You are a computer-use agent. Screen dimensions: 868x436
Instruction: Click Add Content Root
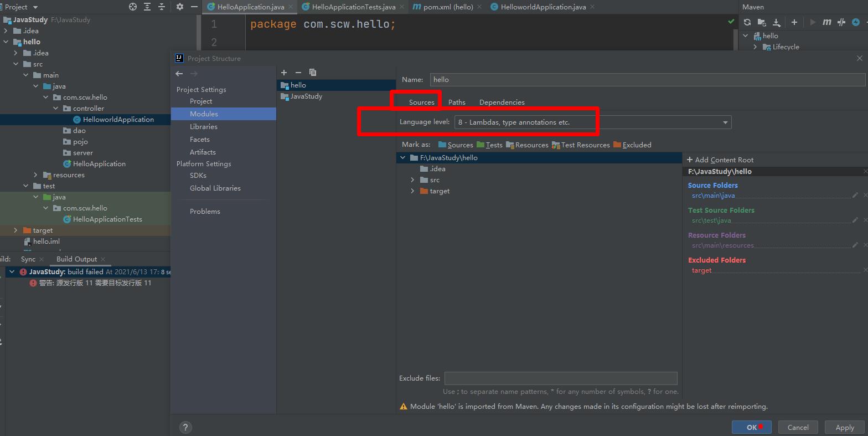pyautogui.click(x=720, y=160)
